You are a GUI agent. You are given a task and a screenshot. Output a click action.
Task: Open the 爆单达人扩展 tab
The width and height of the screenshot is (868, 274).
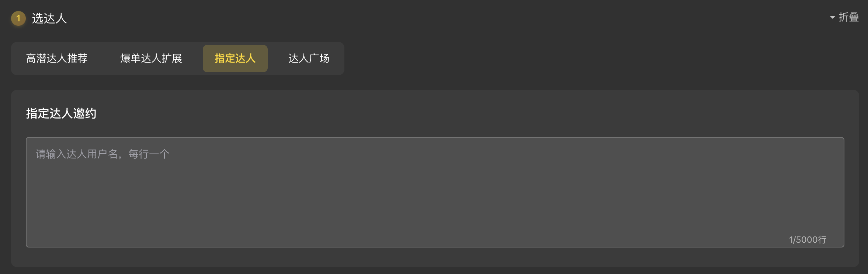151,59
